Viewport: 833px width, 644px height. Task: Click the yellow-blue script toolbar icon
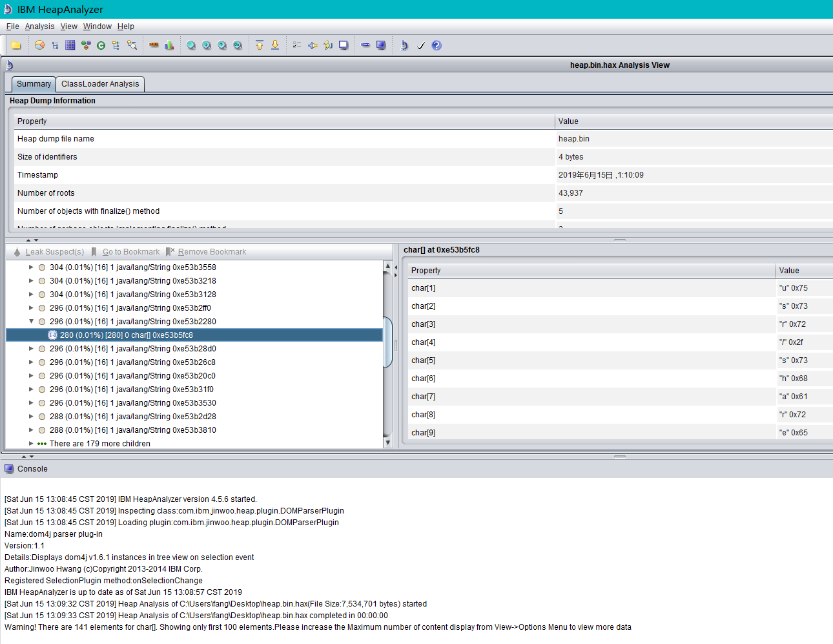coord(328,45)
